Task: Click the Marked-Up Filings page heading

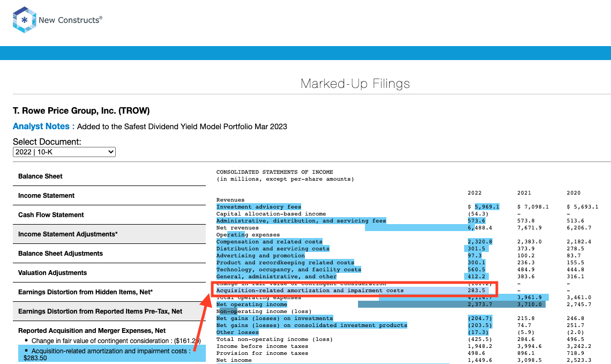Action: tap(355, 84)
